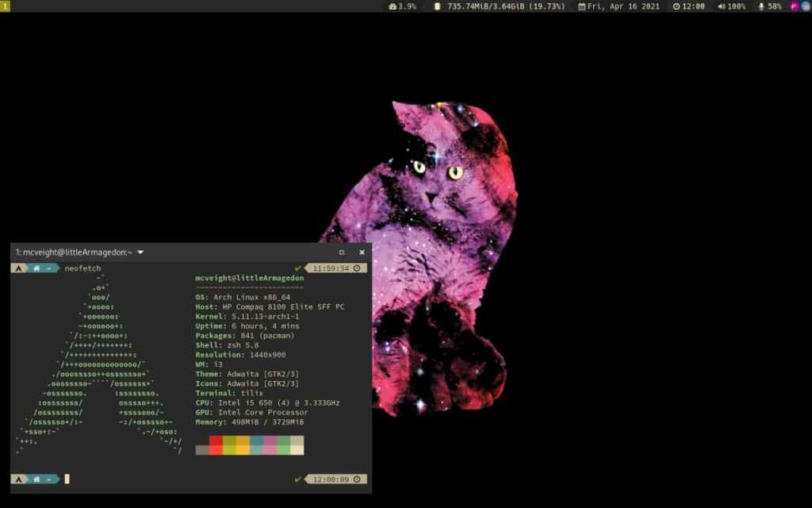Click the clock icon in top bar
This screenshot has width=812, height=508.
pyautogui.click(x=676, y=6)
